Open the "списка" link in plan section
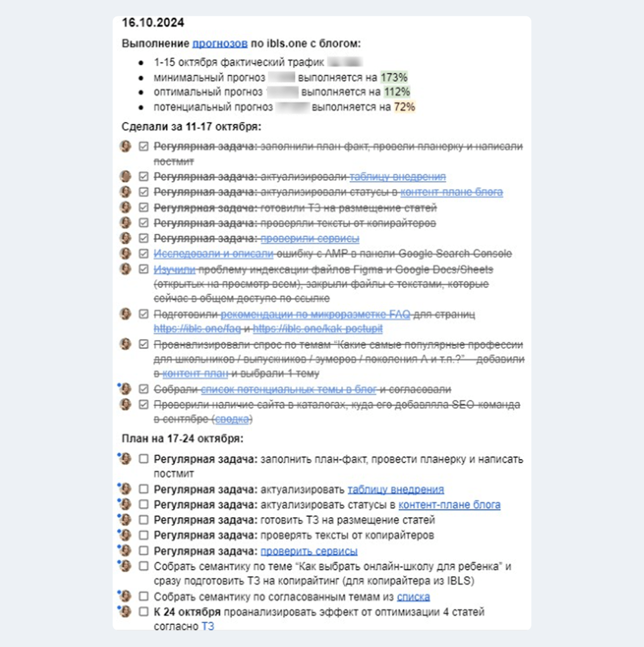The image size is (644, 647). [x=413, y=597]
